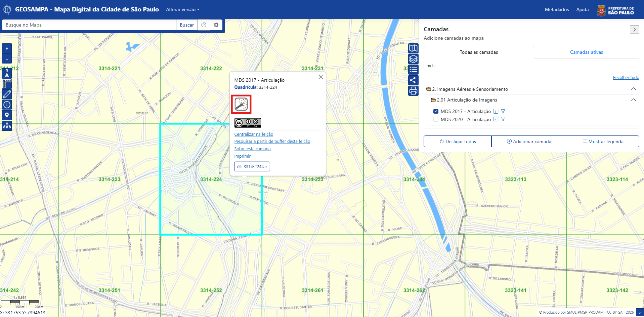644x317 pixels.
Task: Click Desligar todas button
Action: click(x=458, y=142)
